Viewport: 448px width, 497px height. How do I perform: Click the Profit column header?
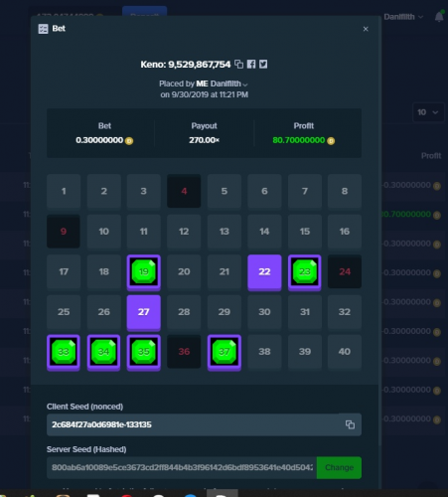pos(431,156)
